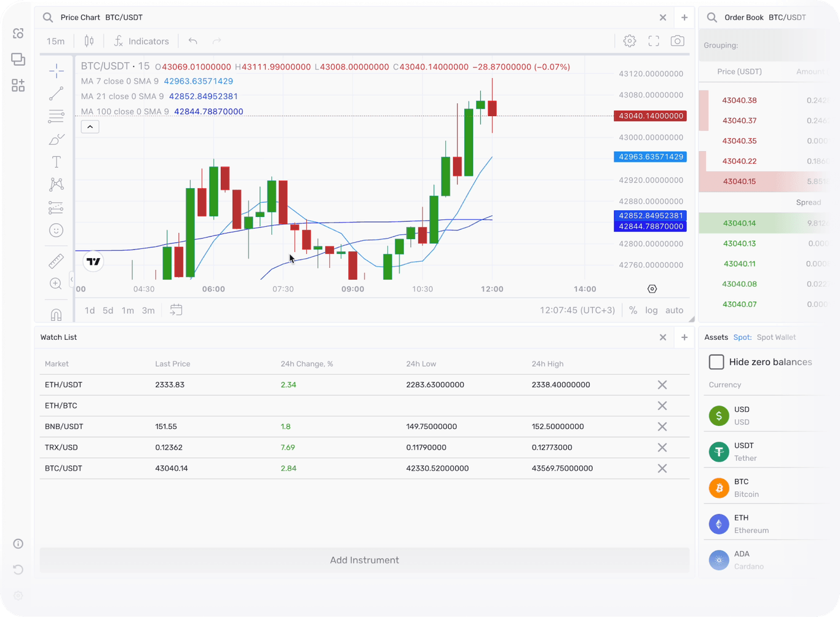Remove BTC/USDT from the watch list
840x617 pixels.
click(662, 468)
